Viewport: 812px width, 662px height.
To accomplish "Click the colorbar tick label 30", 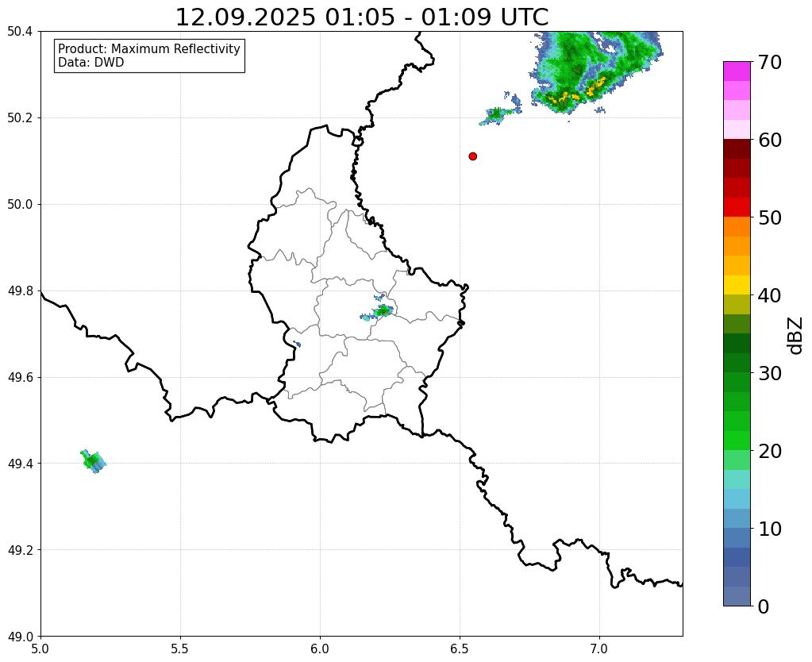I will 770,373.
